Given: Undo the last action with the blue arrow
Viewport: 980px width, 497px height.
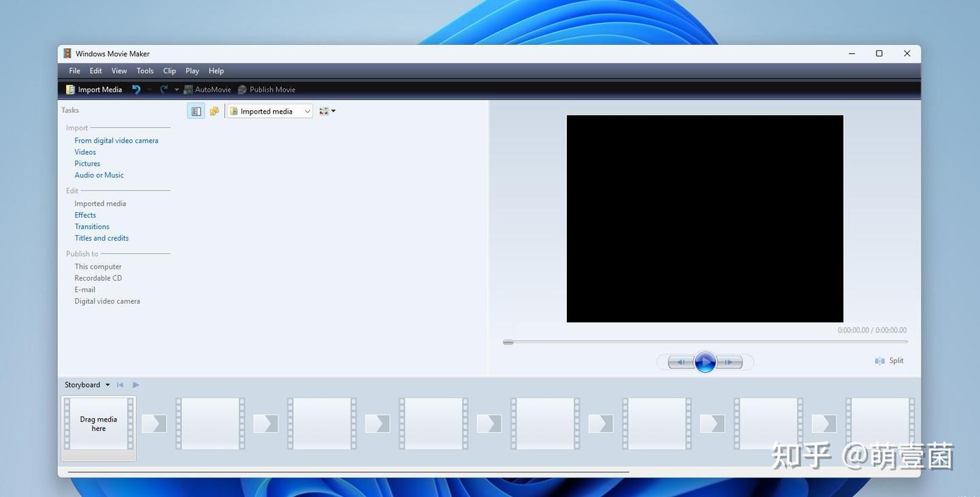Looking at the screenshot, I should (x=136, y=90).
